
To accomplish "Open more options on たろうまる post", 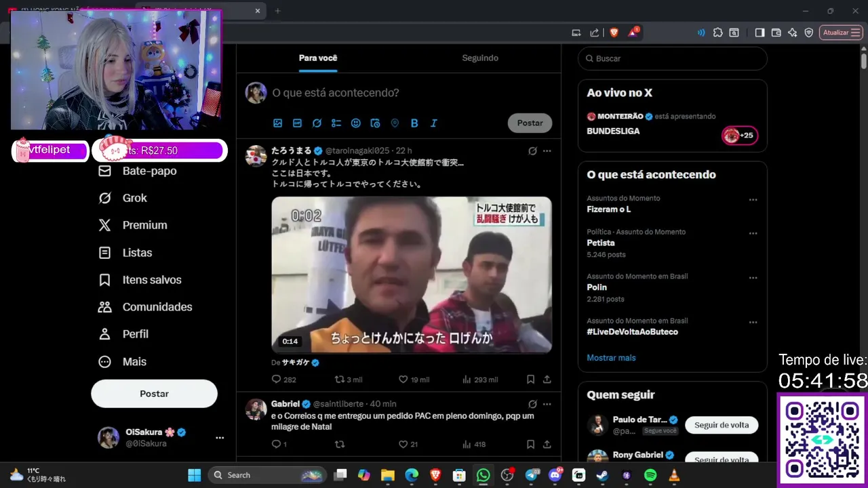I will point(547,150).
